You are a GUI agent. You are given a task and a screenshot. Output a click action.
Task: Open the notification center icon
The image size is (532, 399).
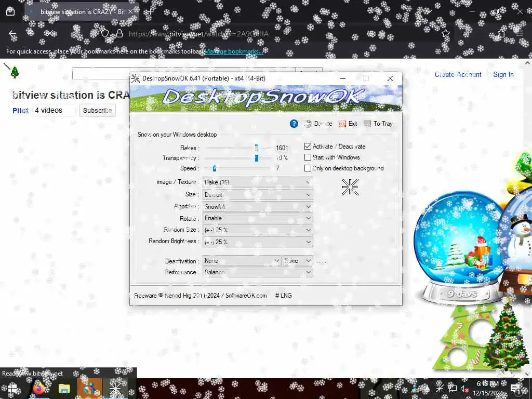[x=515, y=389]
